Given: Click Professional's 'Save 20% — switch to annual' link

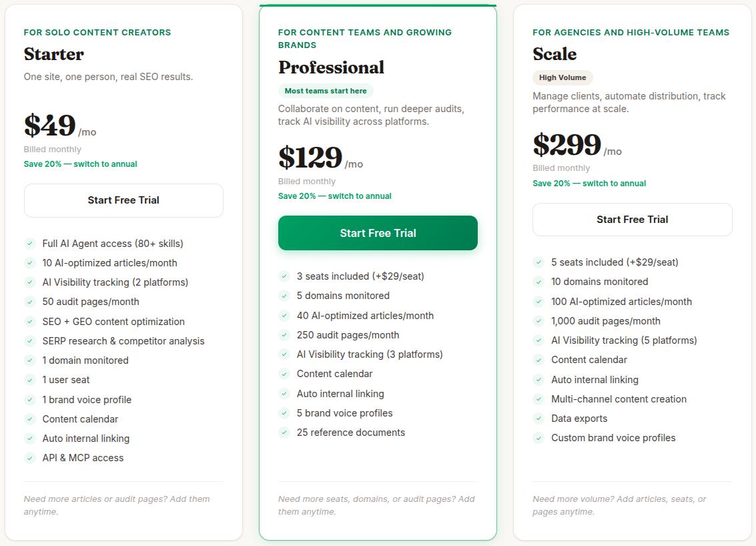Looking at the screenshot, I should point(335,196).
